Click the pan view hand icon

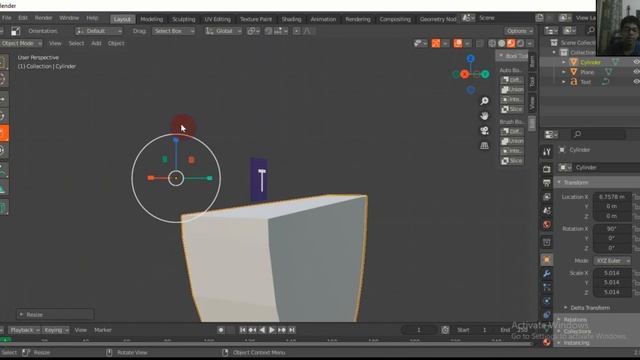(x=484, y=116)
